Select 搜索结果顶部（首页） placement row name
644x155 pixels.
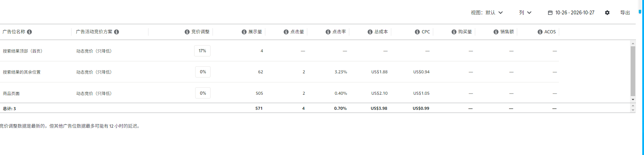coord(23,51)
